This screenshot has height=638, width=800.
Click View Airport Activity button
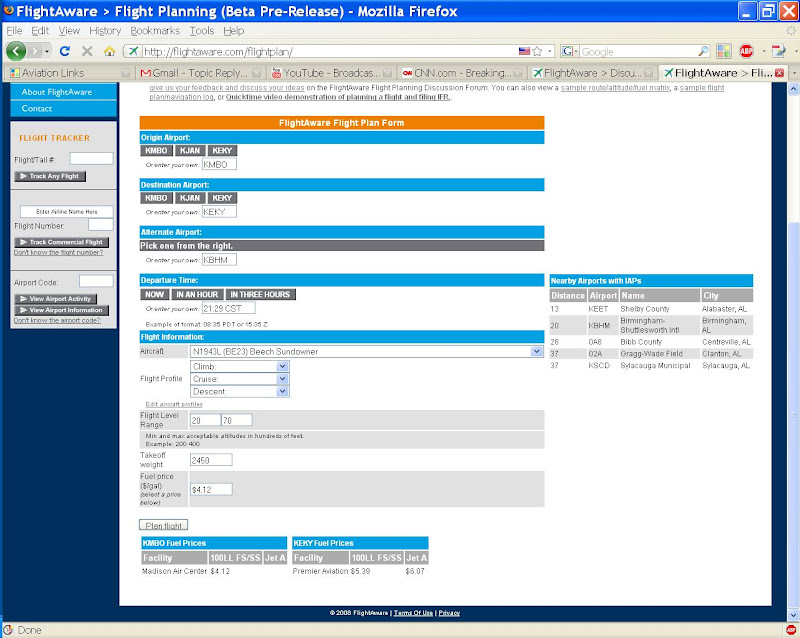point(56,299)
